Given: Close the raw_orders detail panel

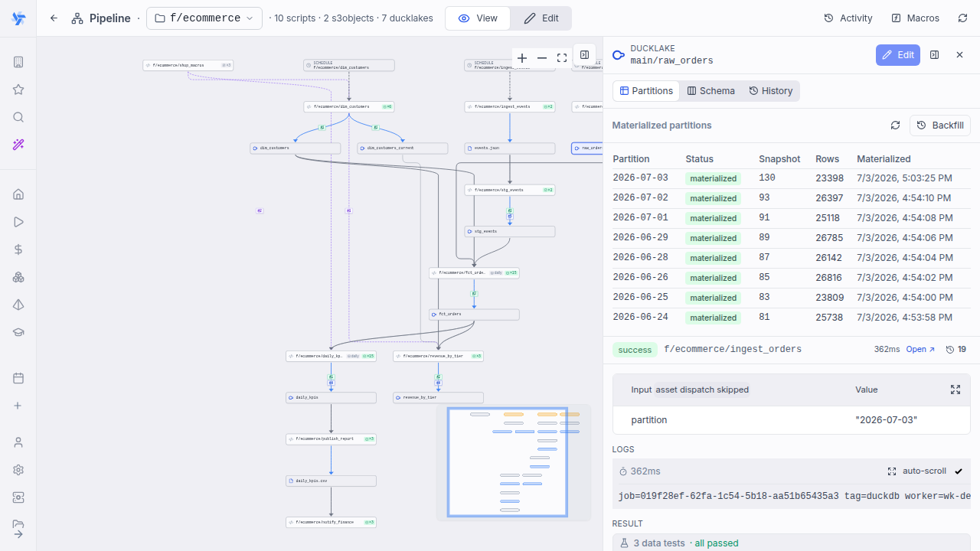Looking at the screenshot, I should [959, 55].
